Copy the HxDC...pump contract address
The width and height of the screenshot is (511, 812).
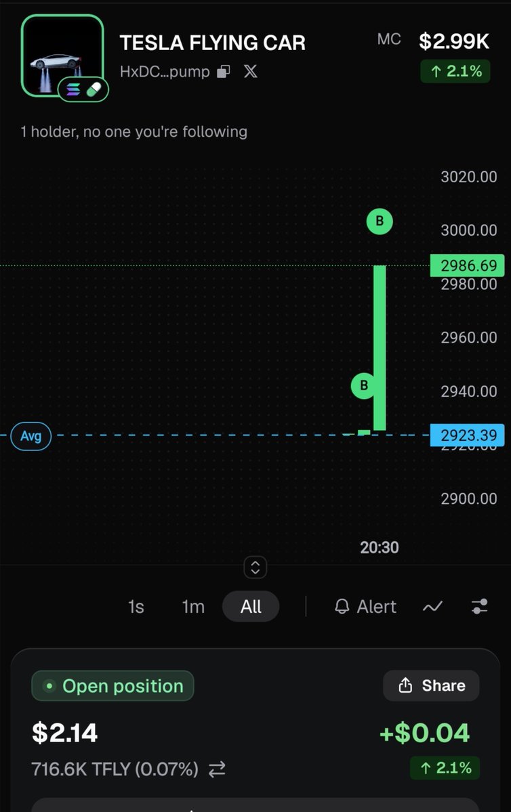pyautogui.click(x=224, y=72)
